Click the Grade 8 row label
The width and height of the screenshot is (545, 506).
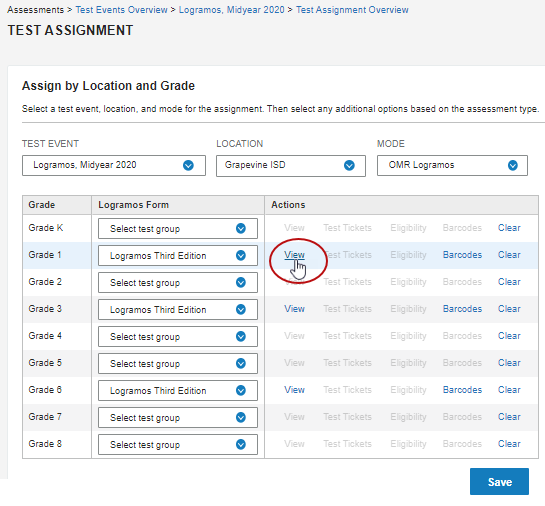(45, 443)
